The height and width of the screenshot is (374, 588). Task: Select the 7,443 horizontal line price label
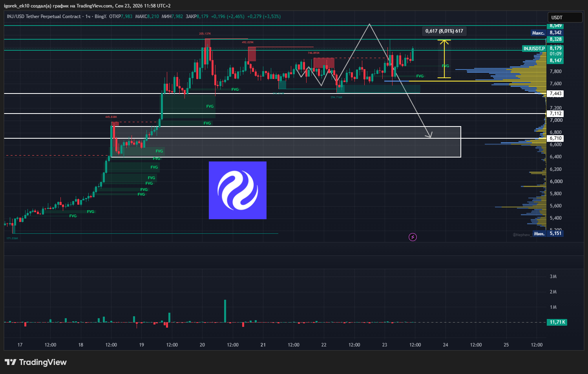[x=555, y=93]
